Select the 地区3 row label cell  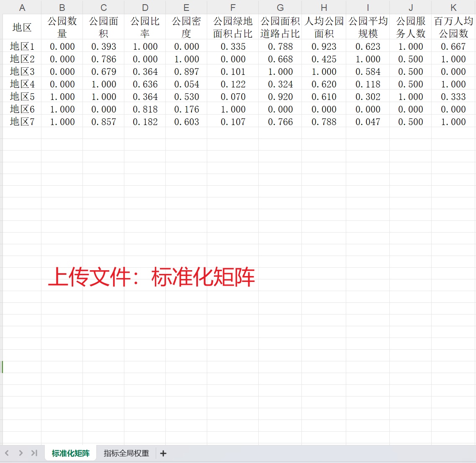click(22, 72)
